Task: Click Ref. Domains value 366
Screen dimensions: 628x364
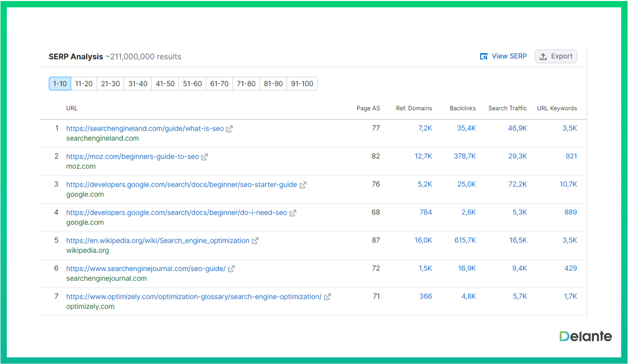Action: click(426, 296)
